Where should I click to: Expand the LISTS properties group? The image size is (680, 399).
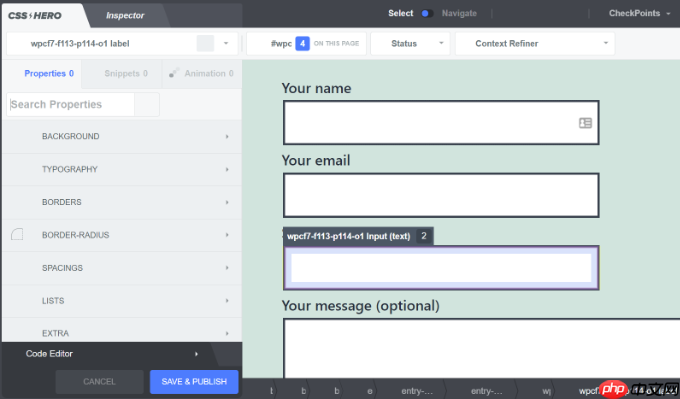tap(122, 301)
